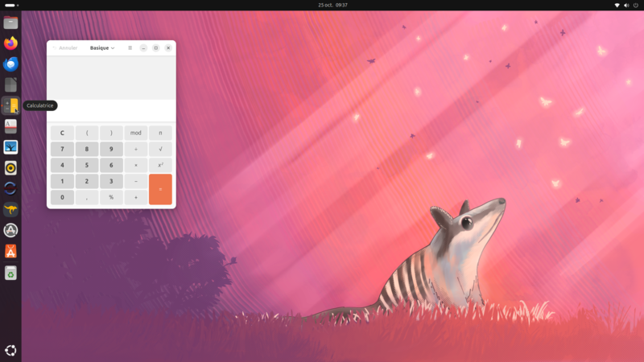
Task: Open the kangaroo icon dock app
Action: [x=10, y=209]
